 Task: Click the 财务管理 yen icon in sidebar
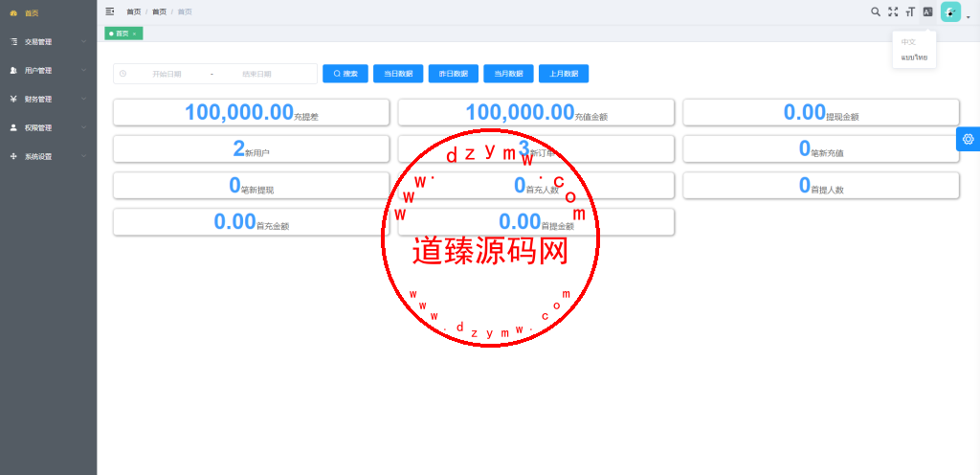coord(13,99)
